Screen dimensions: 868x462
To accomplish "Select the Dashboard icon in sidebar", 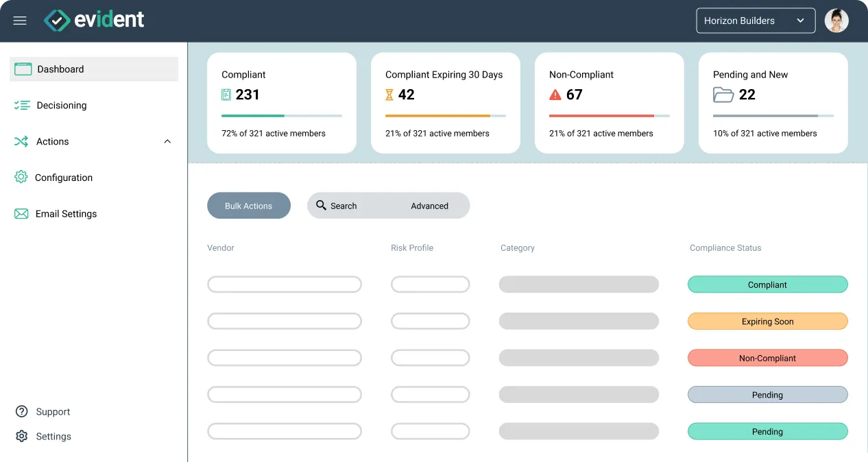I will click(23, 69).
